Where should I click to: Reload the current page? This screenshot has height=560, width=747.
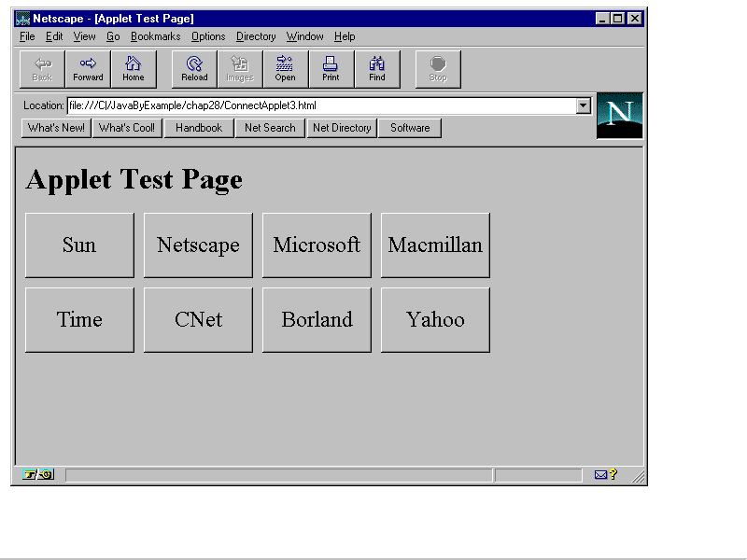(194, 69)
